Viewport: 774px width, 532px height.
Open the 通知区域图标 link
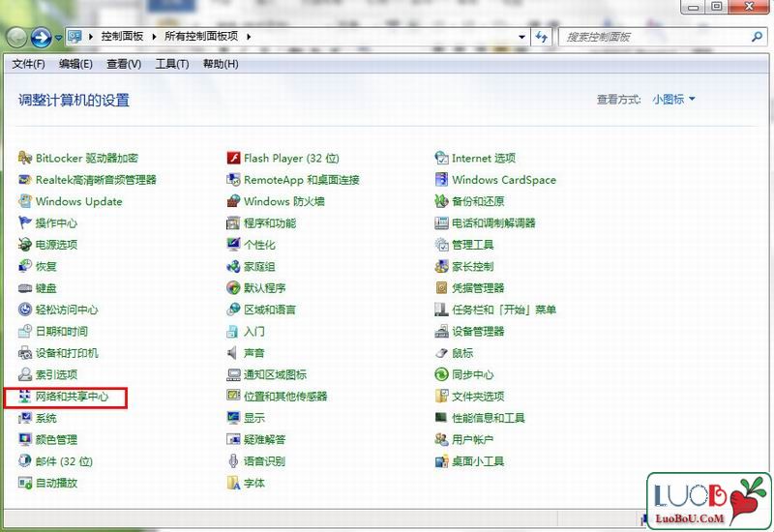(275, 374)
